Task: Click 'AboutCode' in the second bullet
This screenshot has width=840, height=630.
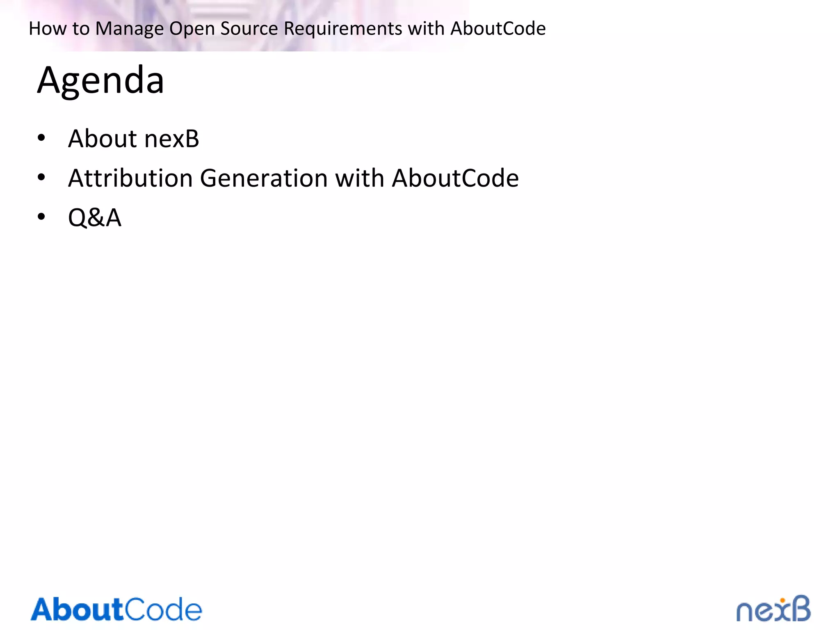Action: (x=455, y=178)
